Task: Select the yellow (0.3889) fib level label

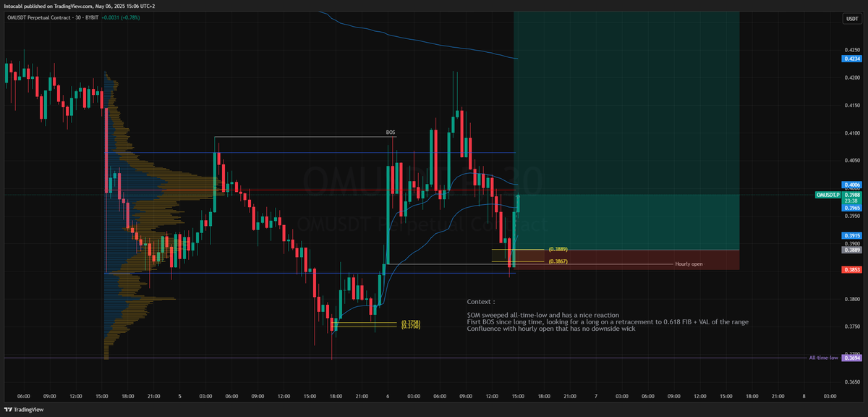Action: coord(557,248)
